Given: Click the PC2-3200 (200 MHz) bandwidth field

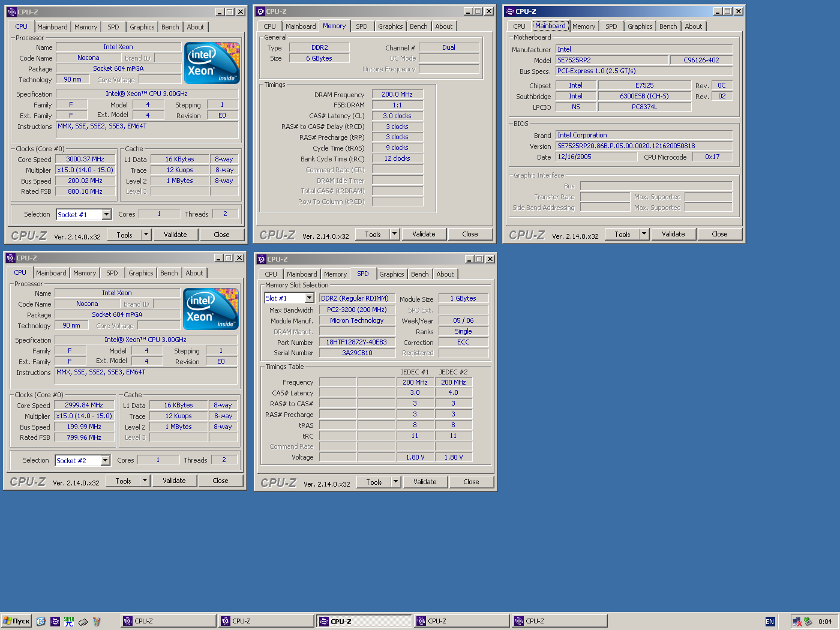Looking at the screenshot, I should [357, 310].
